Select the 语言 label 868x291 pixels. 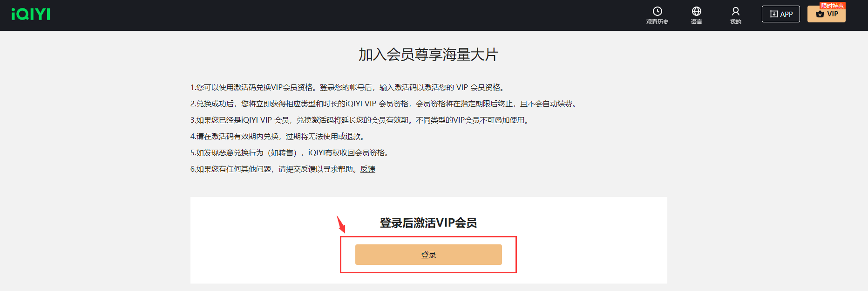(x=696, y=22)
